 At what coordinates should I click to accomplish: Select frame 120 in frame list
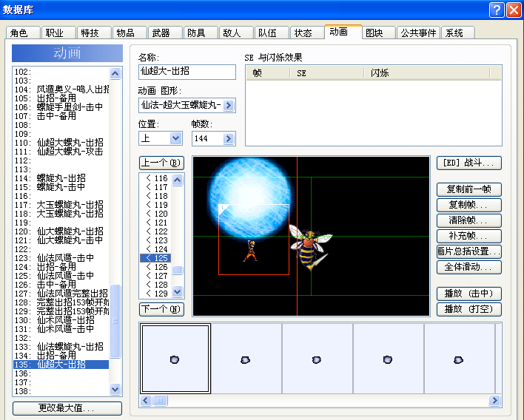click(x=155, y=214)
